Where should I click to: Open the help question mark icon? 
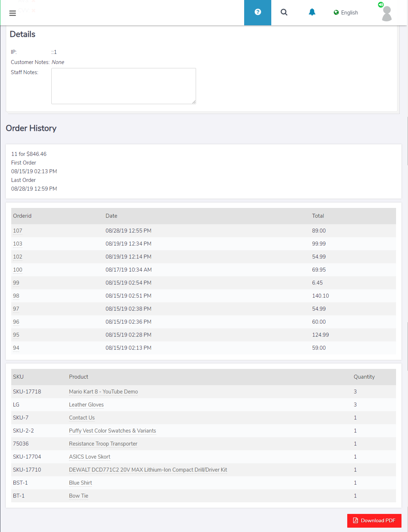tap(258, 12)
